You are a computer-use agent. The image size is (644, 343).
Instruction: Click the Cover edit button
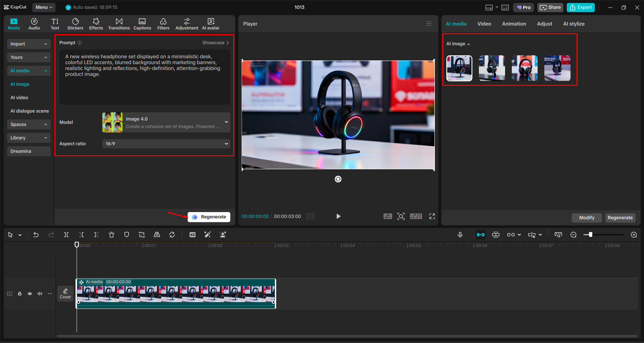(65, 294)
